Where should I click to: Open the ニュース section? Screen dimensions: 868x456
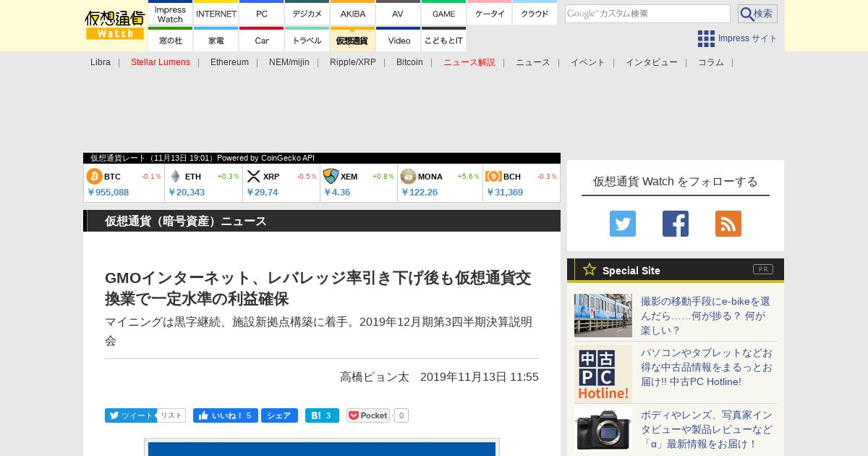click(x=533, y=62)
